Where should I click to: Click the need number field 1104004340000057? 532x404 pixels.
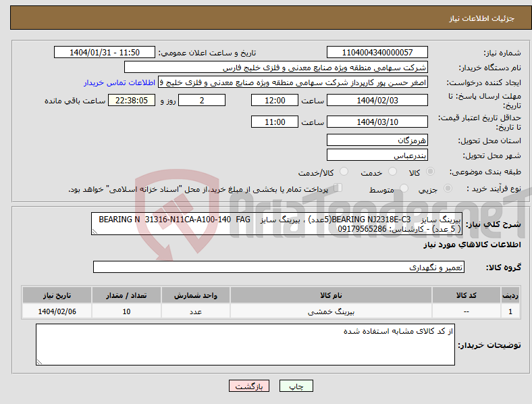click(377, 52)
